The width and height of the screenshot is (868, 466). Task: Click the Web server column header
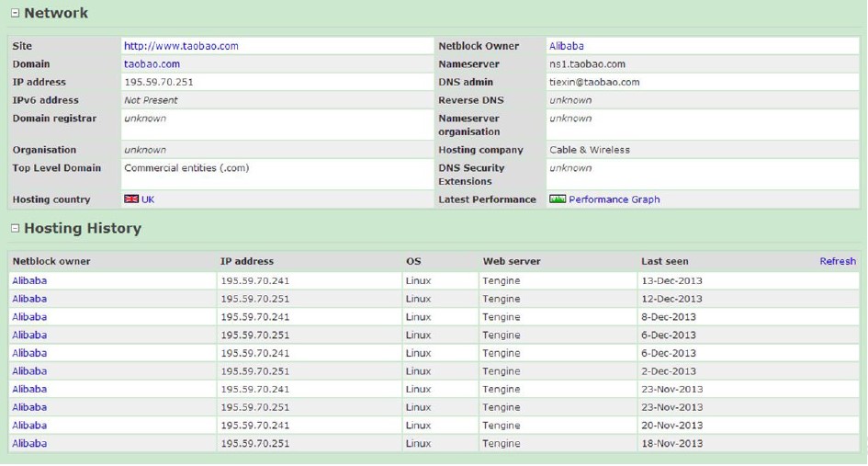click(511, 261)
